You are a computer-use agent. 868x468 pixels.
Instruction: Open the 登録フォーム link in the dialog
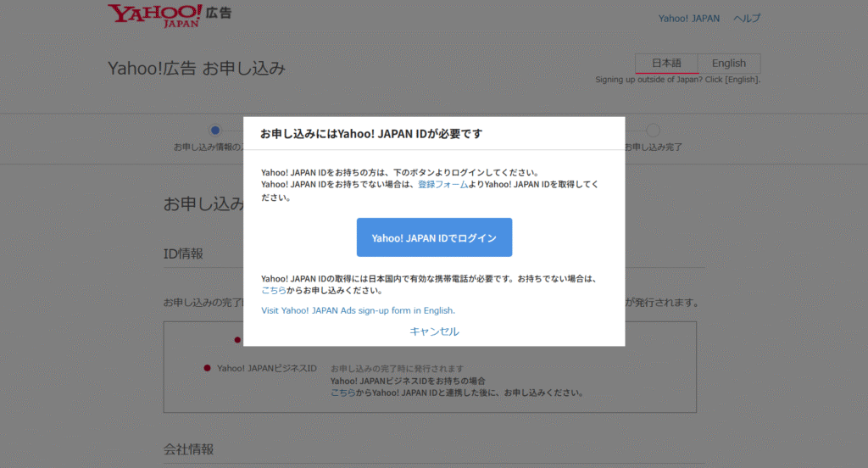(x=442, y=185)
